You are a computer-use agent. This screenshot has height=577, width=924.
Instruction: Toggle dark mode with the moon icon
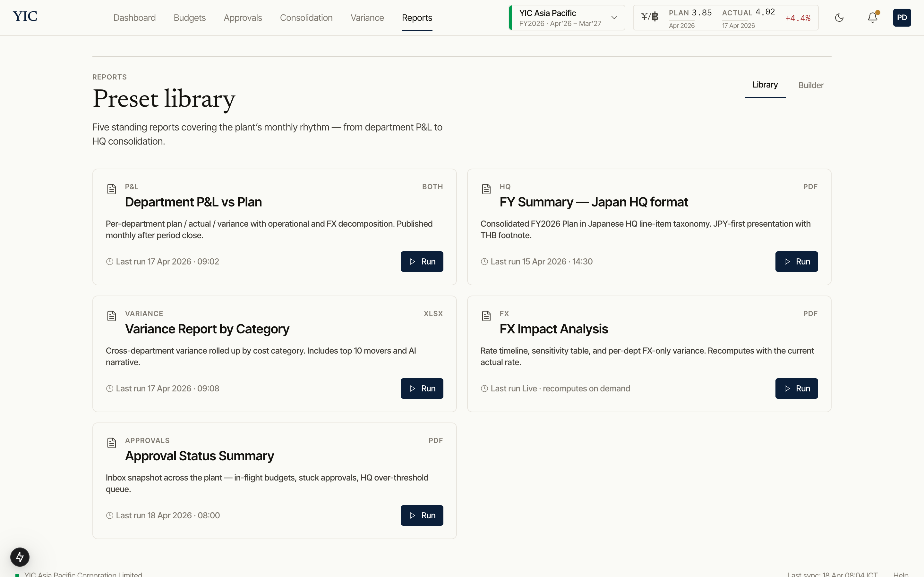pyautogui.click(x=839, y=18)
